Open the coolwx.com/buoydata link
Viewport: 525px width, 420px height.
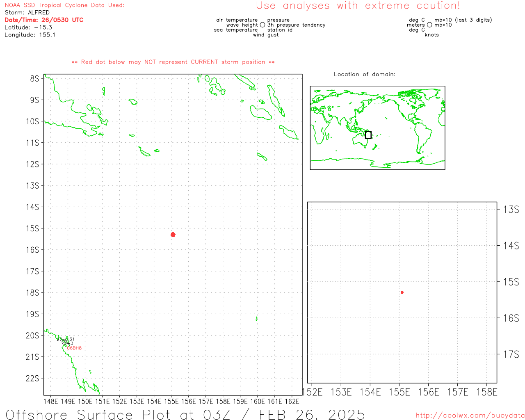pos(470,415)
